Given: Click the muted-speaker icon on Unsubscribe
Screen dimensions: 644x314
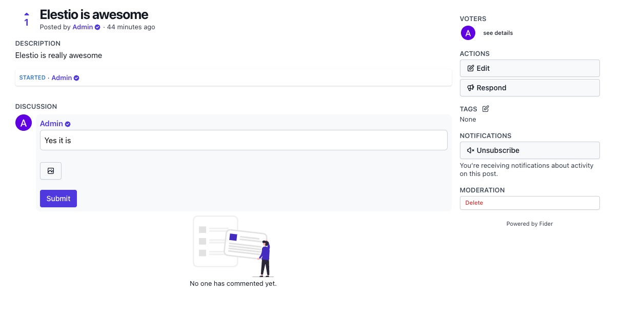Looking at the screenshot, I should pos(470,150).
